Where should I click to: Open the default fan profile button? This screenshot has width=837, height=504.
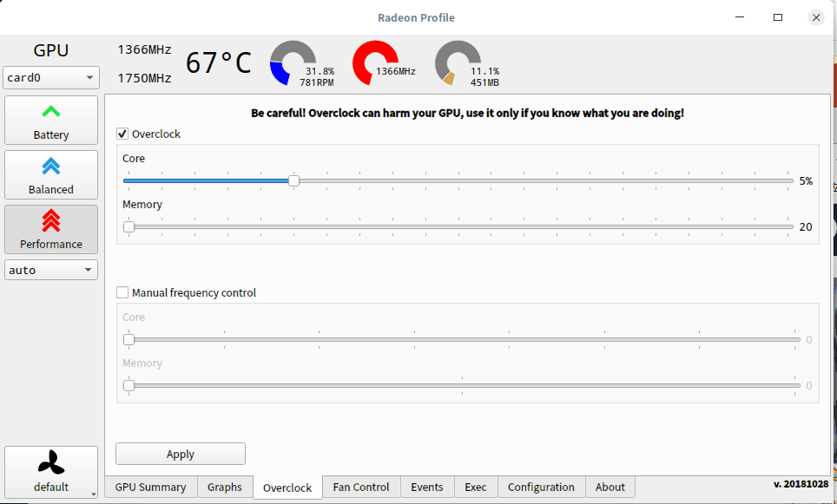pos(51,473)
